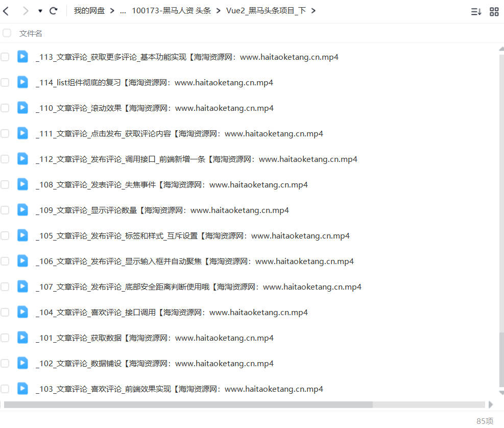The width and height of the screenshot is (504, 428).
Task: Select file name _113_文章评论_获取更多评论_基本功能实现
Action: tap(187, 57)
